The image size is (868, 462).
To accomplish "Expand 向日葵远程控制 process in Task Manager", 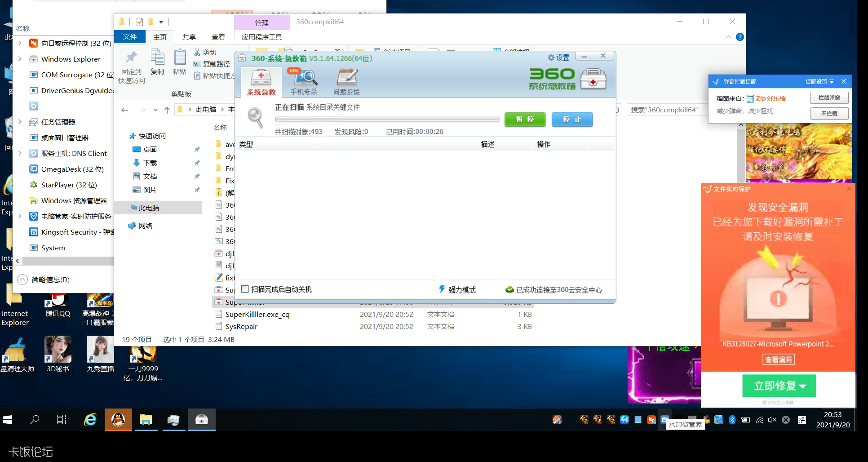I will (20, 43).
